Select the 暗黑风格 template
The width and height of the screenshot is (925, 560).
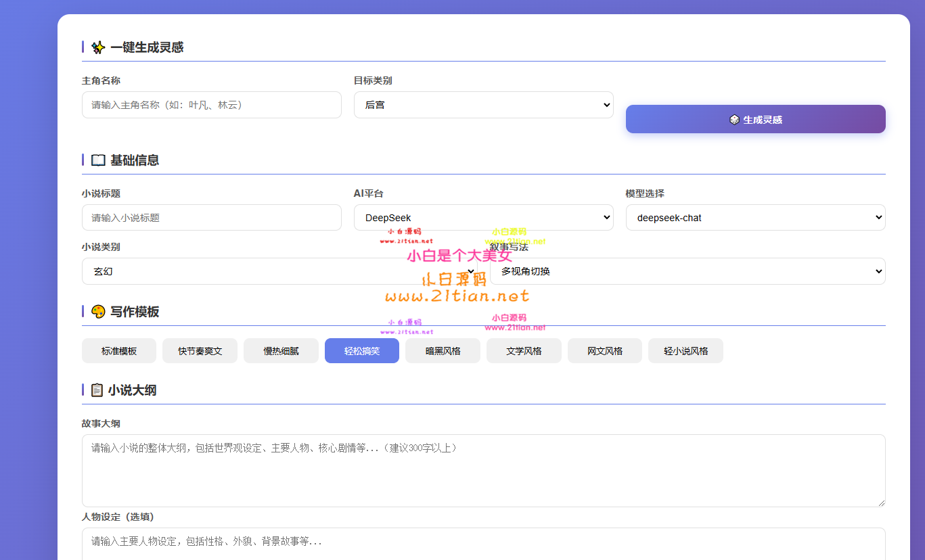point(443,351)
